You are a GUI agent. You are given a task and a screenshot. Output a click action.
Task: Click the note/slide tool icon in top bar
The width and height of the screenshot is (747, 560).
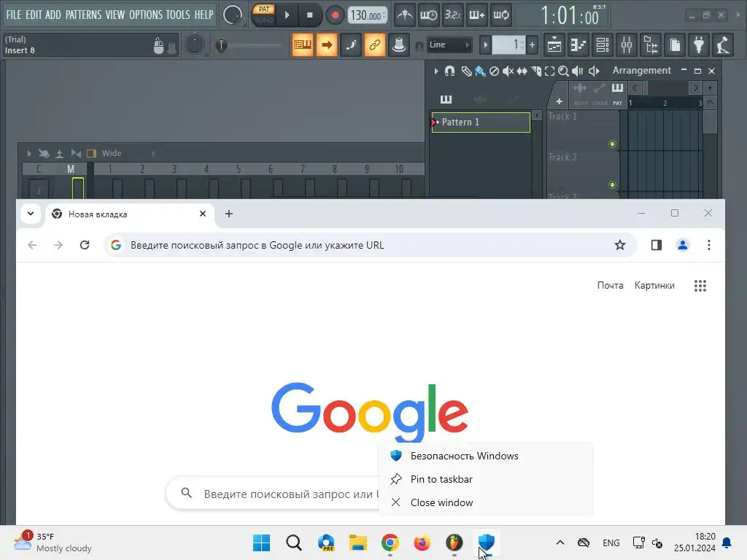click(x=351, y=44)
